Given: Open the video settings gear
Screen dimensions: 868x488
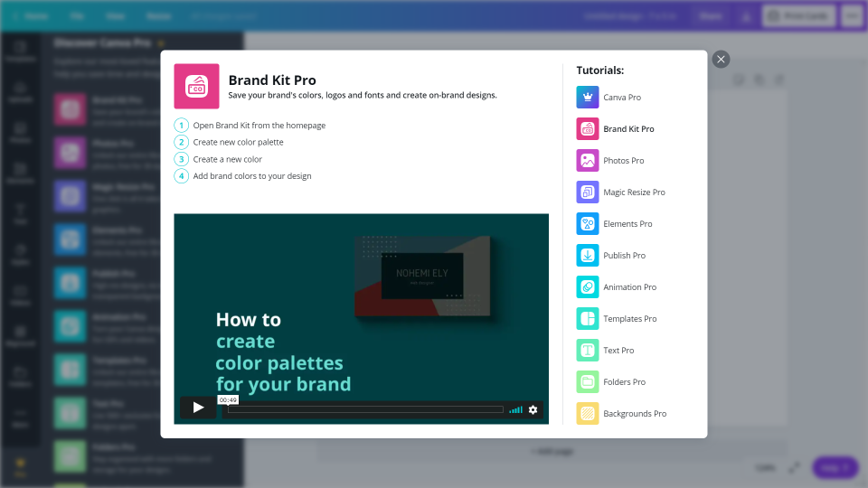Looking at the screenshot, I should point(533,409).
